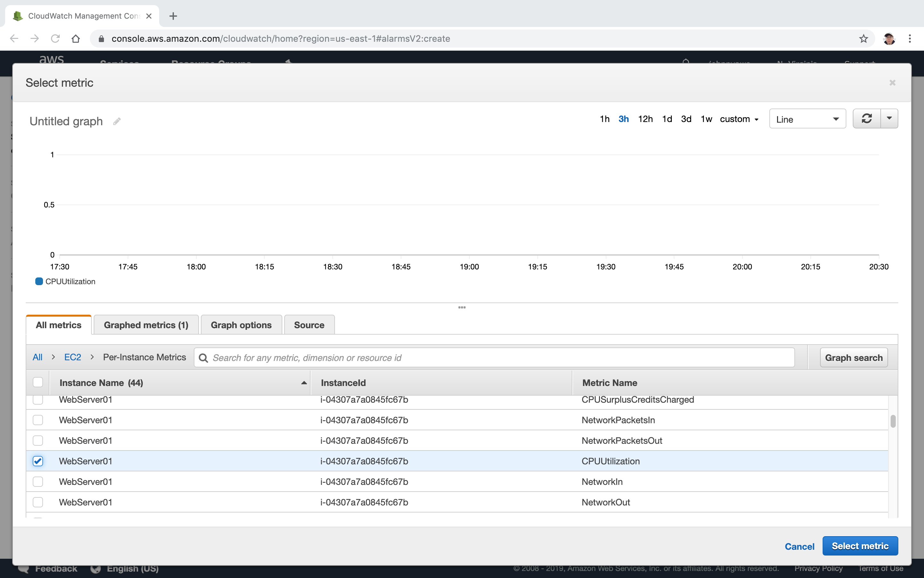
Task: Expand the refresh options dropdown arrow
Action: click(889, 118)
